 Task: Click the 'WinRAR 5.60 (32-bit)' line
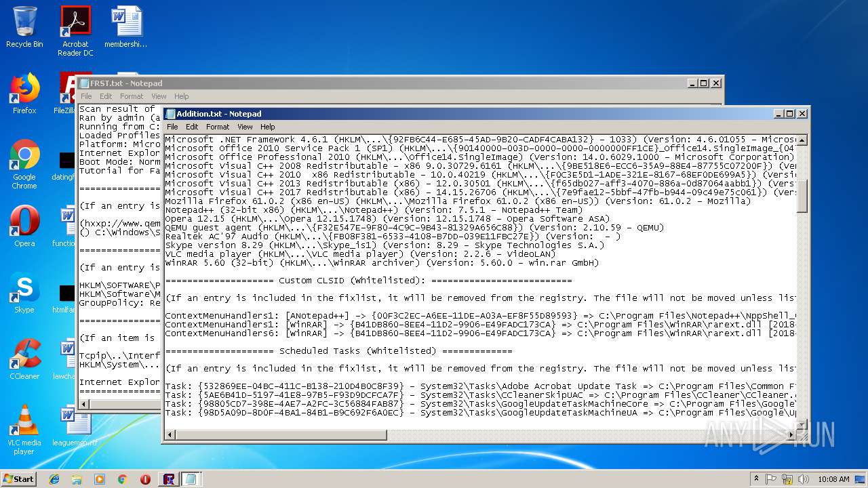tap(382, 263)
